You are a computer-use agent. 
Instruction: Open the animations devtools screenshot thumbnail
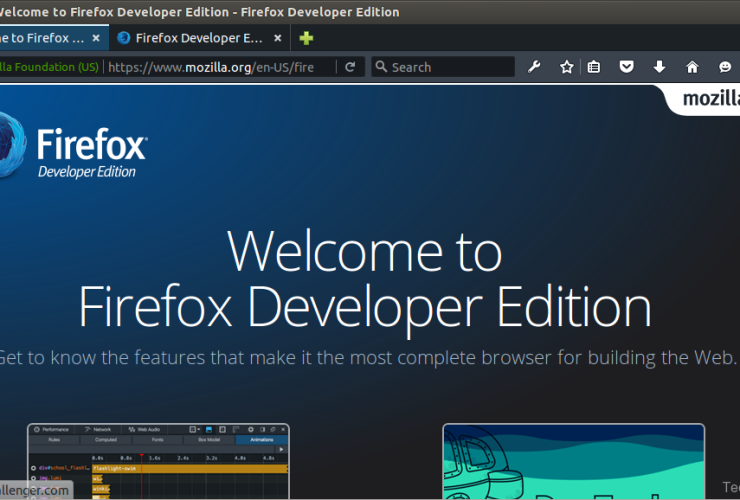click(158, 461)
